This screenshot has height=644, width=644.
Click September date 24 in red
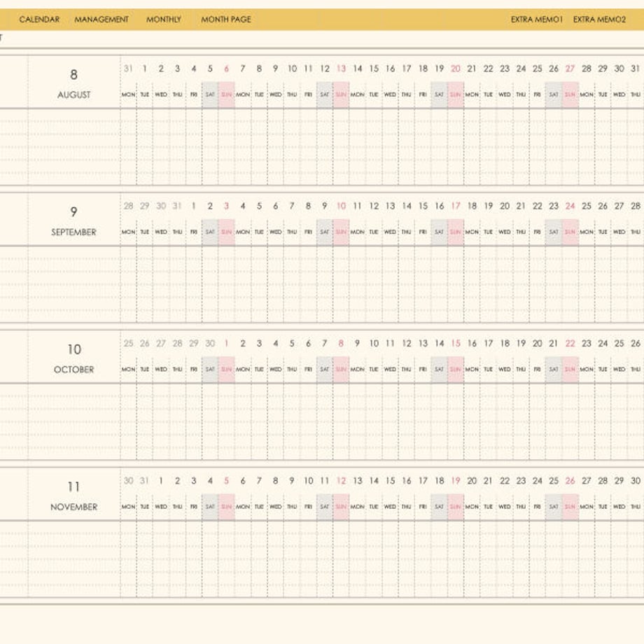pos(570,206)
